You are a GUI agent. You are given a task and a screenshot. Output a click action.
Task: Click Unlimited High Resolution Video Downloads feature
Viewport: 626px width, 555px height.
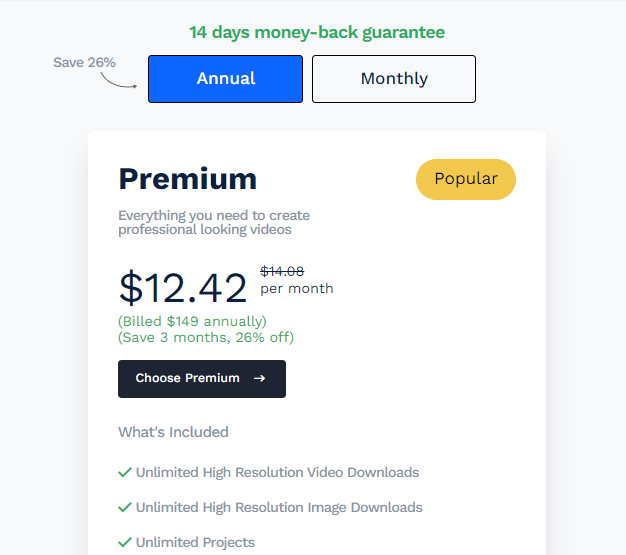277,472
